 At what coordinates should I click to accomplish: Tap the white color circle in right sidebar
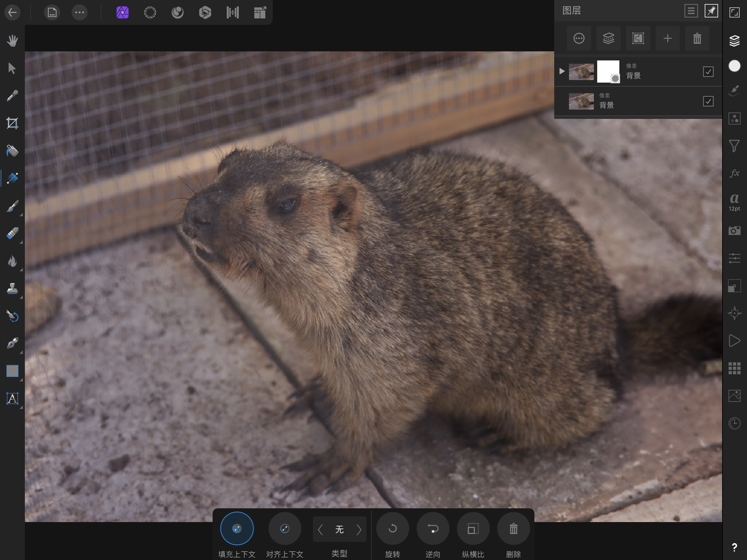(x=734, y=66)
